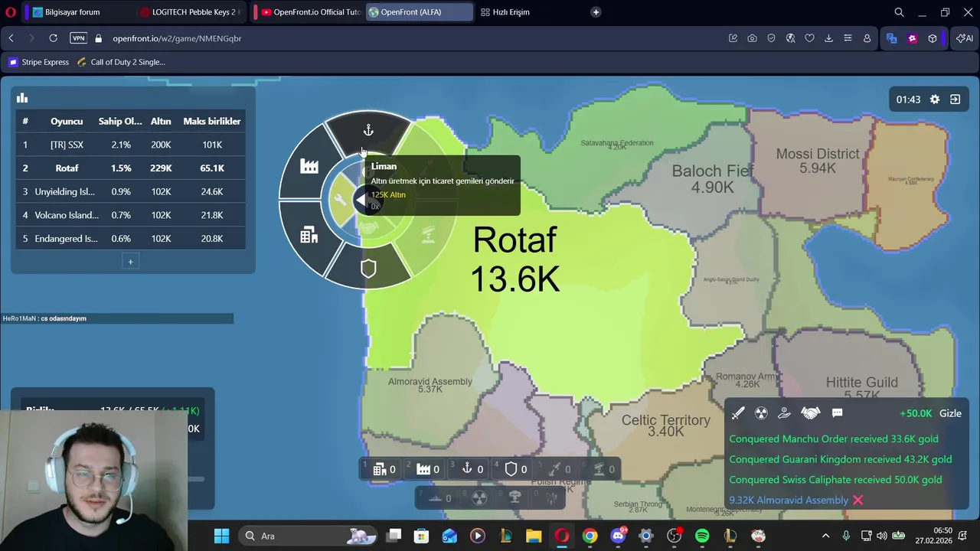Choose the factory segment in radial menu

pyautogui.click(x=309, y=167)
